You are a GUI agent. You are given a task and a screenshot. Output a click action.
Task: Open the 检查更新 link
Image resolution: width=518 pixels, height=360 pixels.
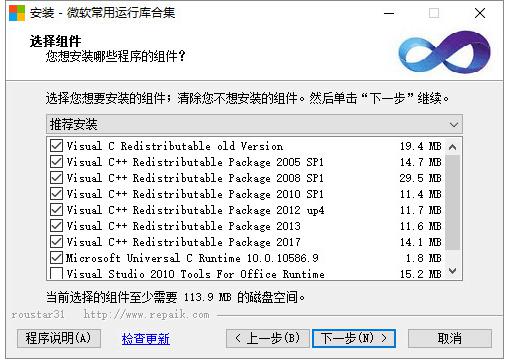[x=146, y=339]
